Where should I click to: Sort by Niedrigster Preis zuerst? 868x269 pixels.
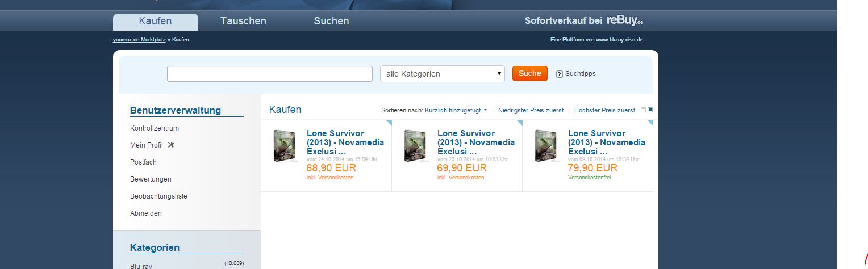531,110
